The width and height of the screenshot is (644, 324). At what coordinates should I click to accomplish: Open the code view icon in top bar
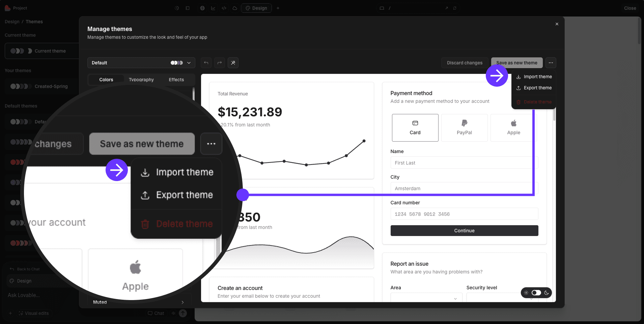tap(224, 8)
